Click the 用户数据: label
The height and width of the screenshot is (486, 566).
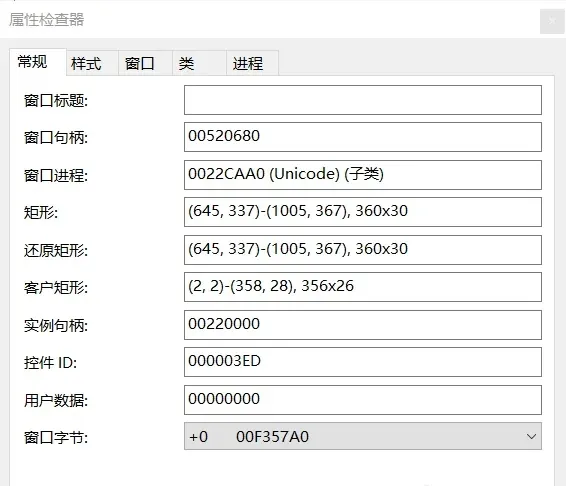[x=56, y=401]
